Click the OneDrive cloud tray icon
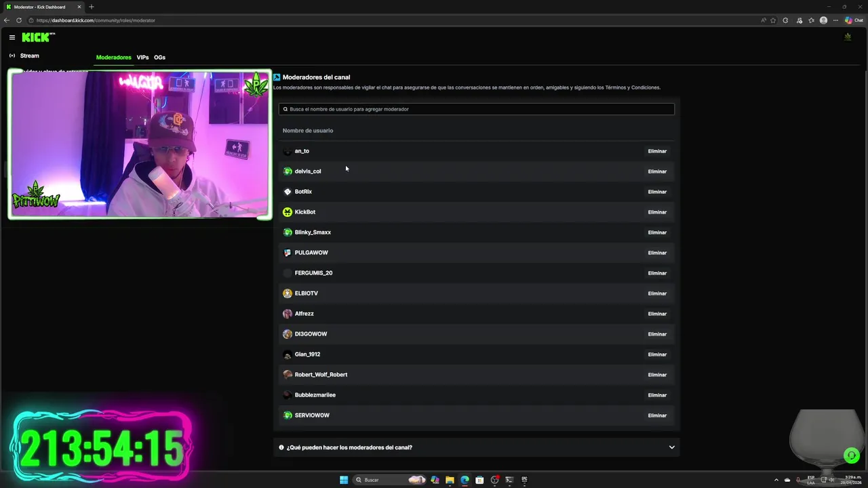Viewport: 868px width, 488px height. (787, 480)
